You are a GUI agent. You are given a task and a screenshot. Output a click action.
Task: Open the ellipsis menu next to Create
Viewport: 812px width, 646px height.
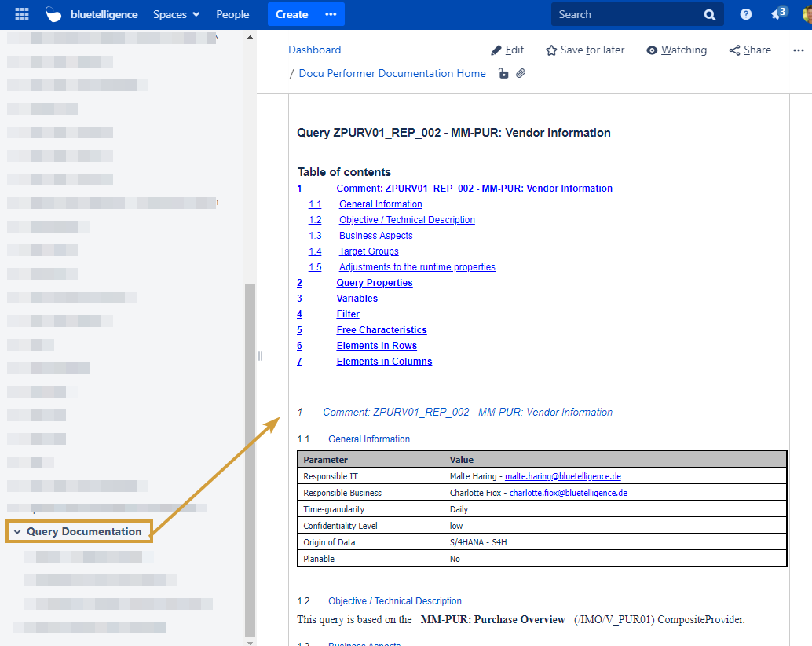click(330, 14)
